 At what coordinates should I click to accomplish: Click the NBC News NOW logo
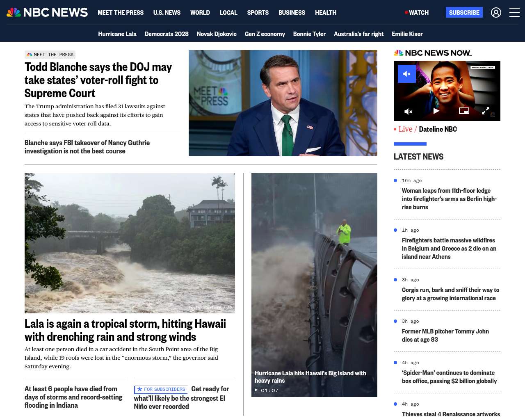[x=433, y=53]
